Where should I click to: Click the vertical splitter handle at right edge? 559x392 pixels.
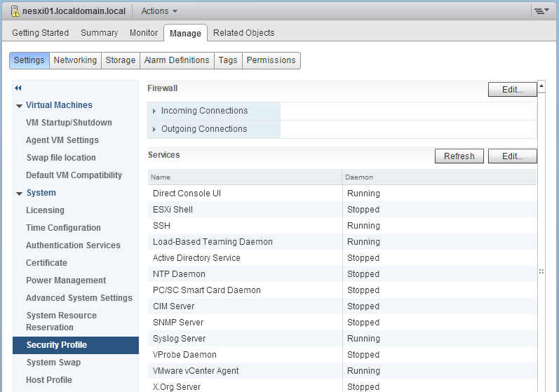coord(541,271)
